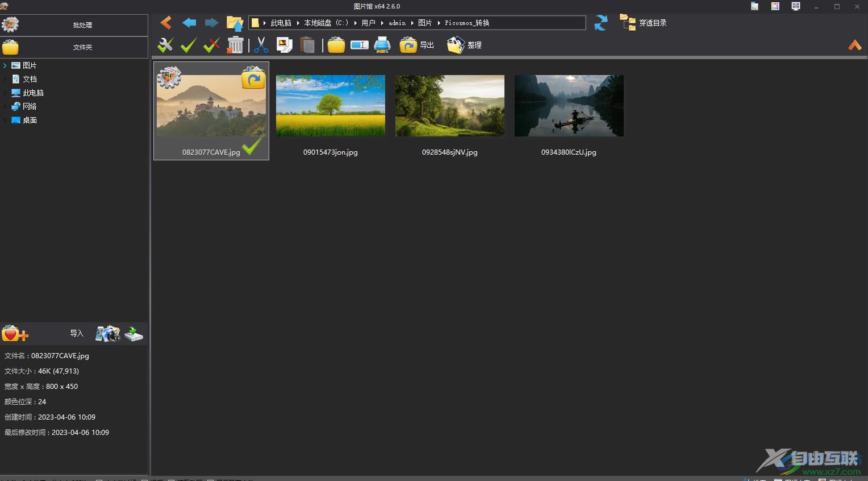Rename the file with the rename icon

[360, 45]
